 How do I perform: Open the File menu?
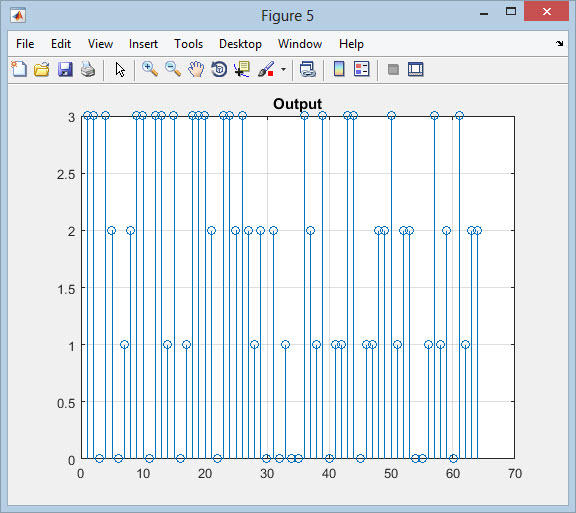25,44
